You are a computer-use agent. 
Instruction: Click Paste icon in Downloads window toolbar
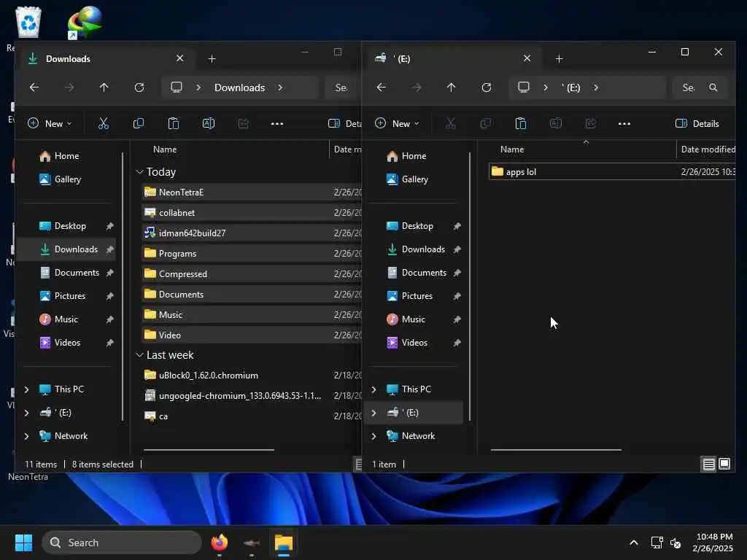point(174,124)
